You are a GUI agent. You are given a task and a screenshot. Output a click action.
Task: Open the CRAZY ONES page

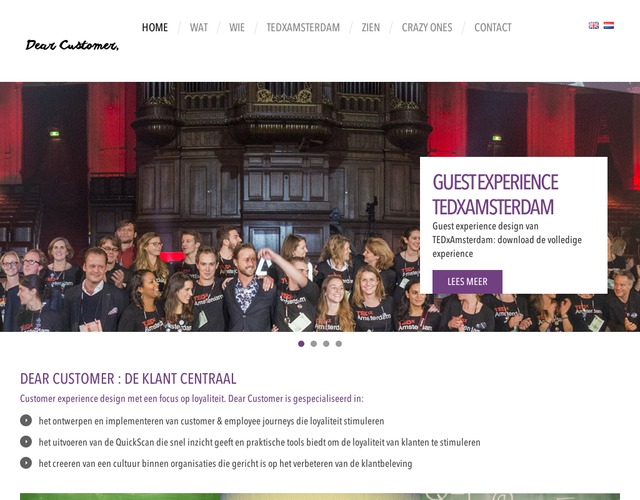427,27
